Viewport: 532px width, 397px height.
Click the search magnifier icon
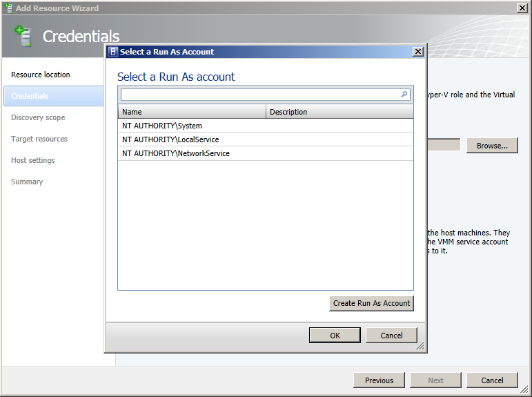pyautogui.click(x=404, y=95)
